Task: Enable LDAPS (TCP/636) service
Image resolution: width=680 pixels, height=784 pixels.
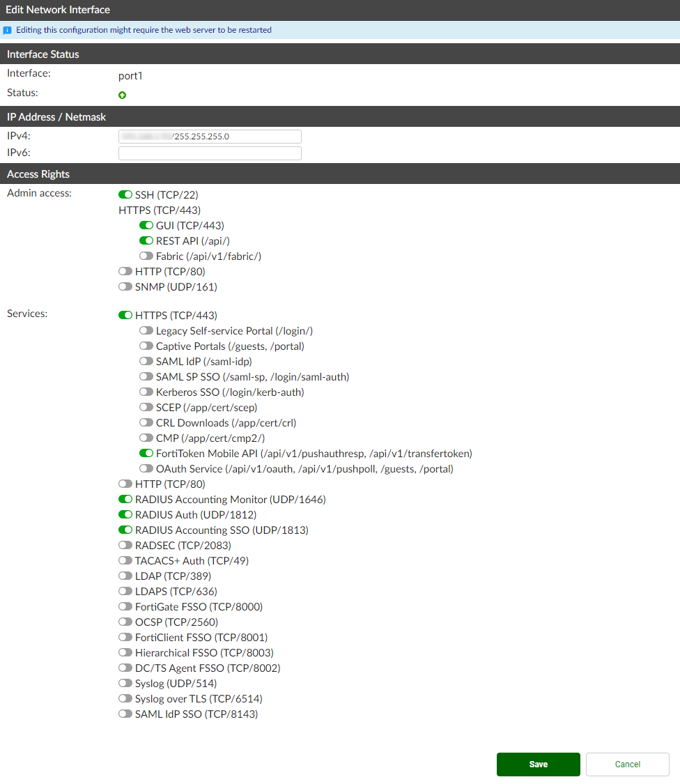Action: point(125,591)
